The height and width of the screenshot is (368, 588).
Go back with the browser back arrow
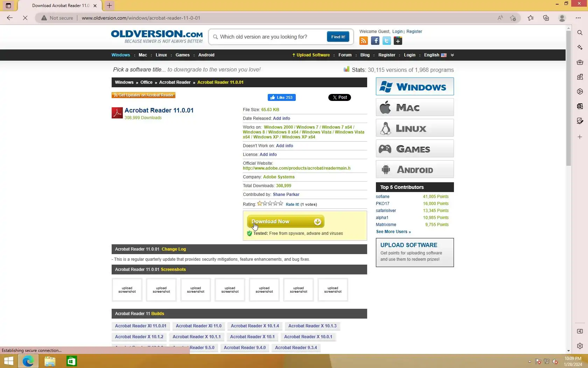click(x=10, y=18)
